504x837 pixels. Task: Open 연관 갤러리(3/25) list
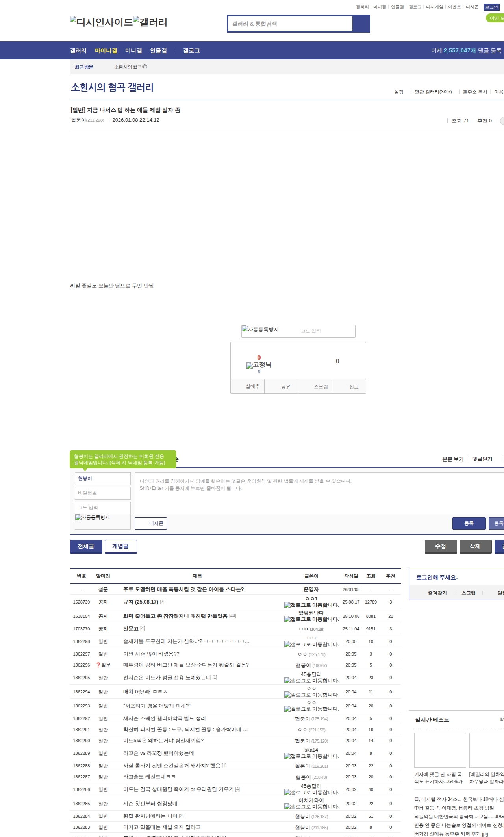point(433,92)
